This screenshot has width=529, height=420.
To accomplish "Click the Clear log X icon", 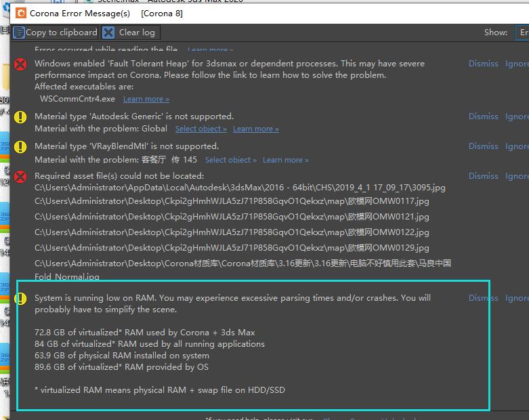I will tap(109, 33).
